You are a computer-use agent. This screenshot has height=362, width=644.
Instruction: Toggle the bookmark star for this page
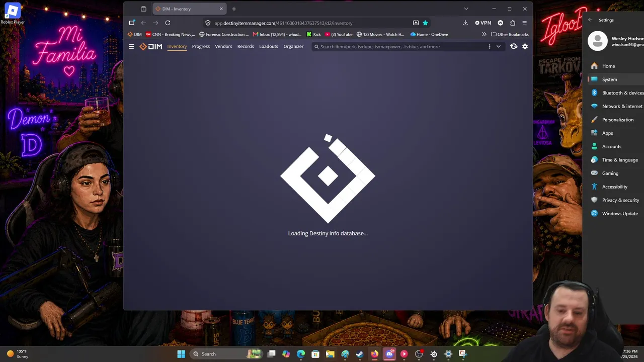425,23
